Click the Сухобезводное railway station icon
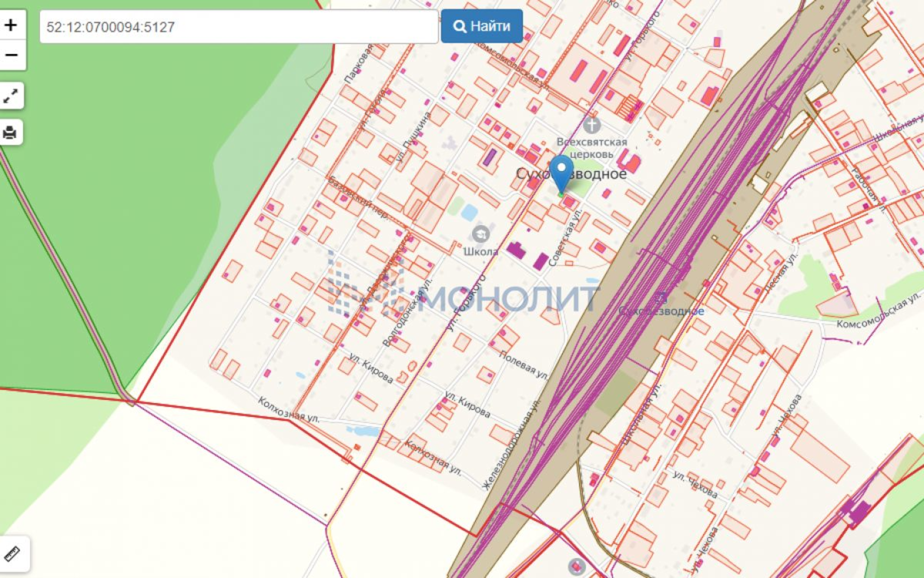Image resolution: width=924 pixels, height=578 pixels. [661, 297]
